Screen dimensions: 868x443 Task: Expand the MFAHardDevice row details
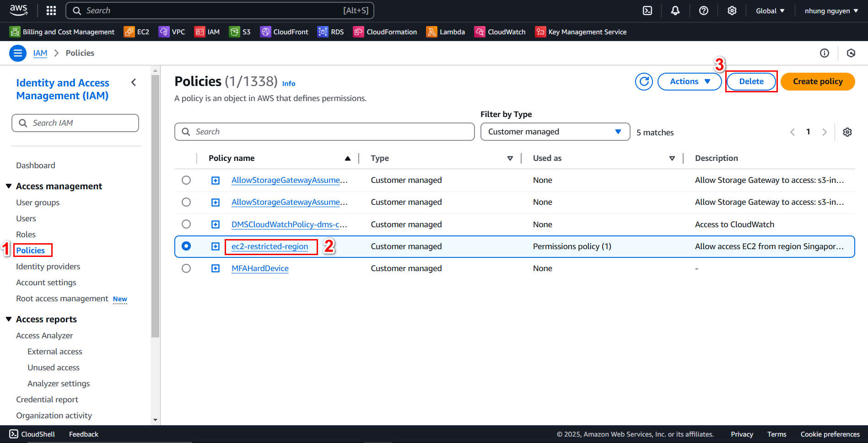click(x=216, y=268)
